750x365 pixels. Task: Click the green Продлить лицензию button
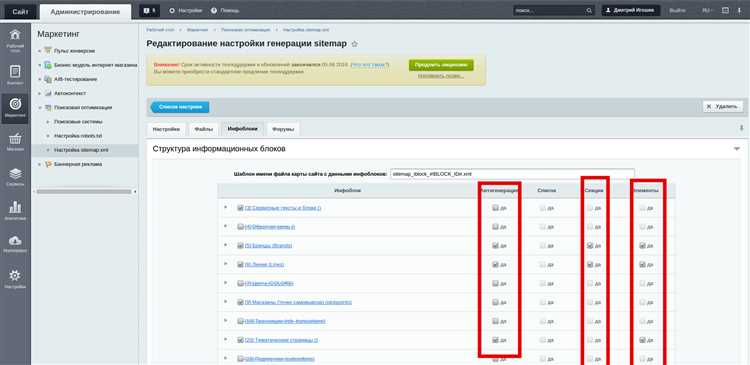pyautogui.click(x=441, y=65)
